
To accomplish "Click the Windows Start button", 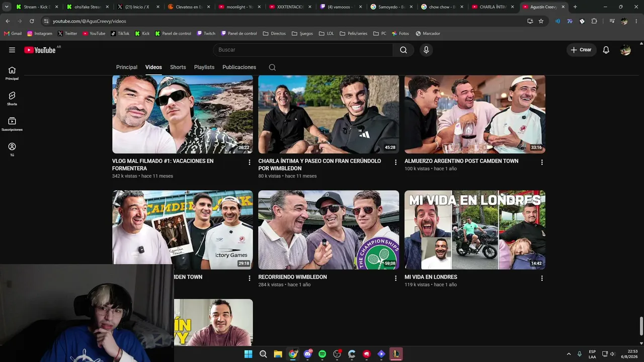I will tap(248, 354).
